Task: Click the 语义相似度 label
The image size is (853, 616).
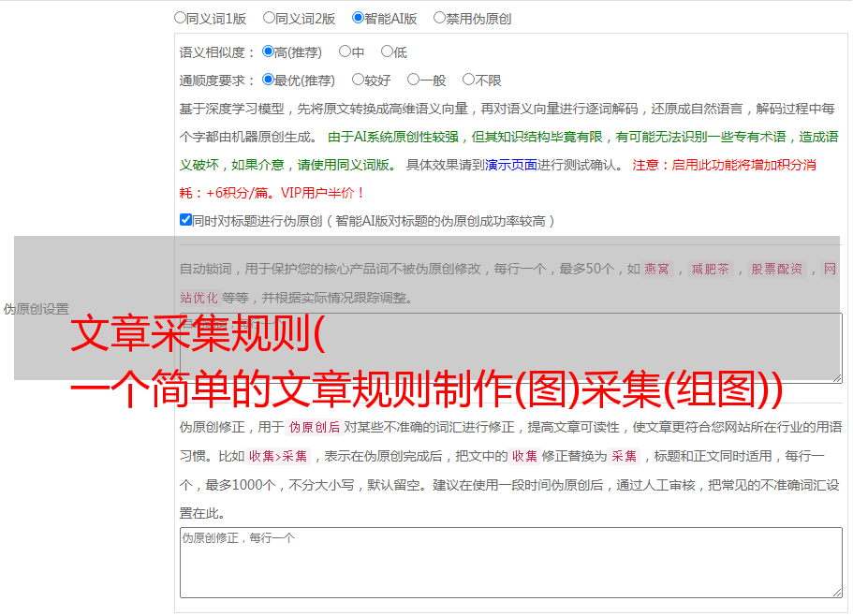Action: (216, 52)
